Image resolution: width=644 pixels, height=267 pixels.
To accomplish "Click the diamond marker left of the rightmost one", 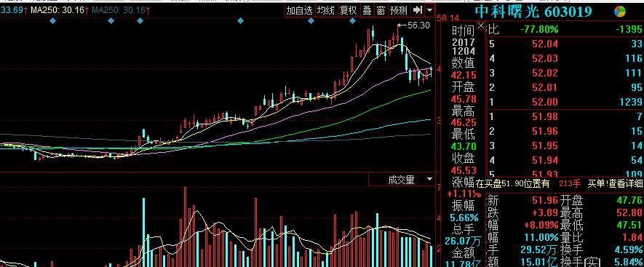I will click(311, 20).
